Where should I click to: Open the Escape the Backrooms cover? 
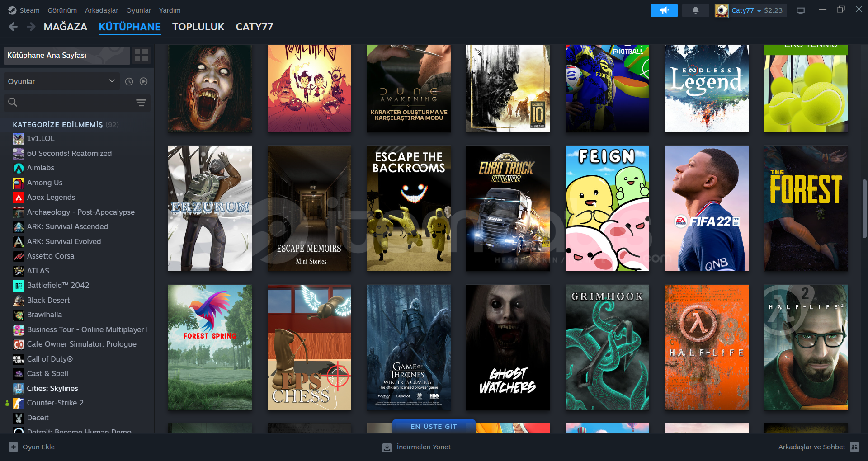[409, 208]
